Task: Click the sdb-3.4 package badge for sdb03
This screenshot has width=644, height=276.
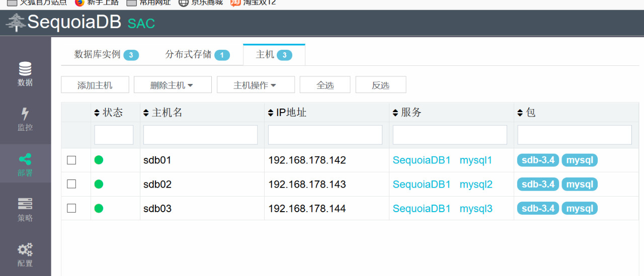Action: [538, 209]
